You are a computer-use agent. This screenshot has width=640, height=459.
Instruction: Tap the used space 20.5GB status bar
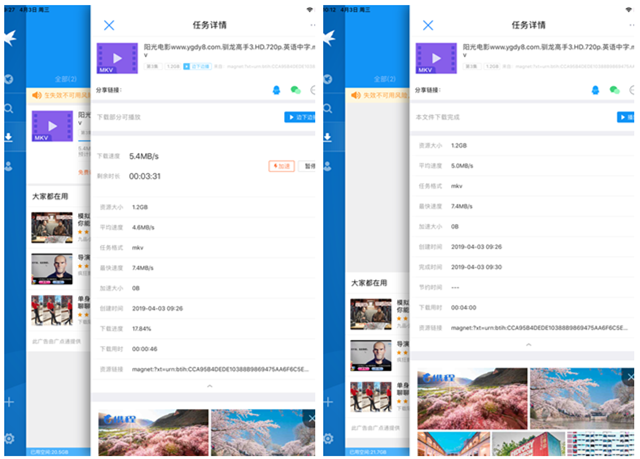coord(49,452)
